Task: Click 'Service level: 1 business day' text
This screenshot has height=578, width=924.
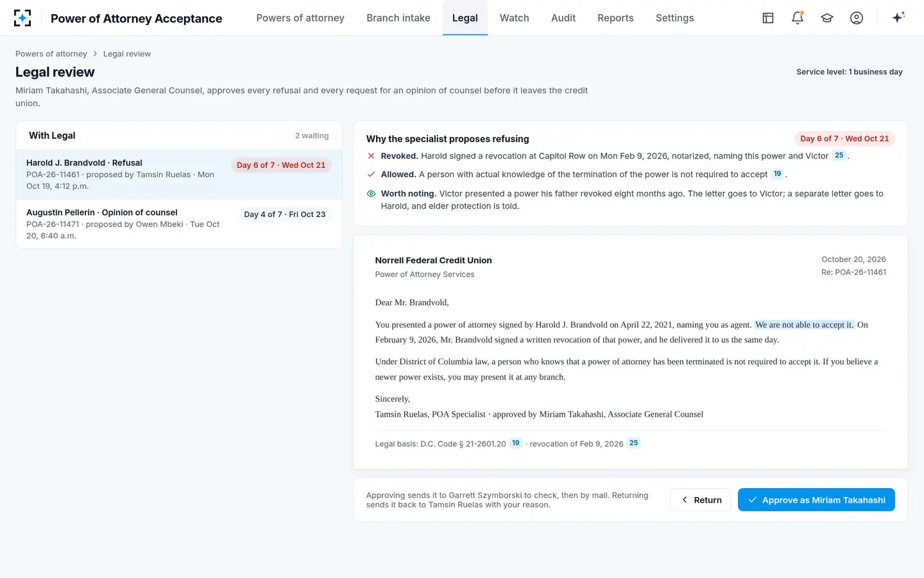Action: pyautogui.click(x=850, y=72)
